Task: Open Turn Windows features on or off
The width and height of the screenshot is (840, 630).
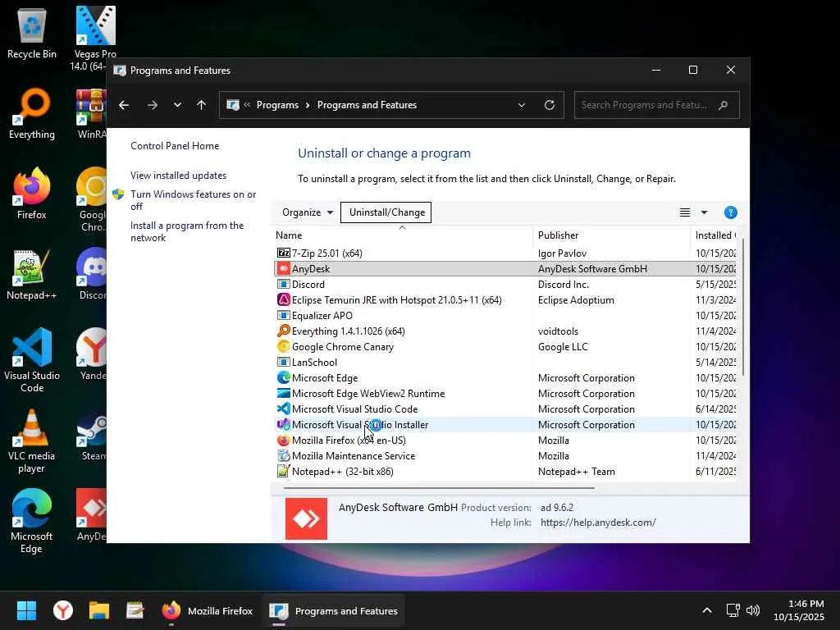Action: click(x=193, y=200)
